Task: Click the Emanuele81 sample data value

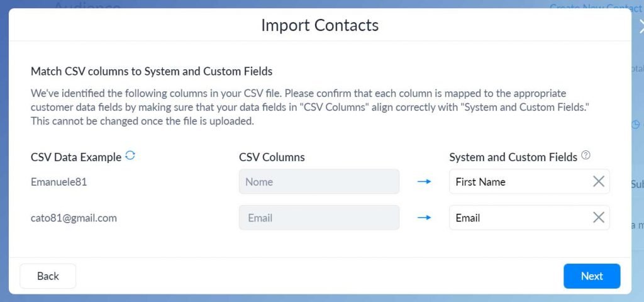Action: [58, 182]
